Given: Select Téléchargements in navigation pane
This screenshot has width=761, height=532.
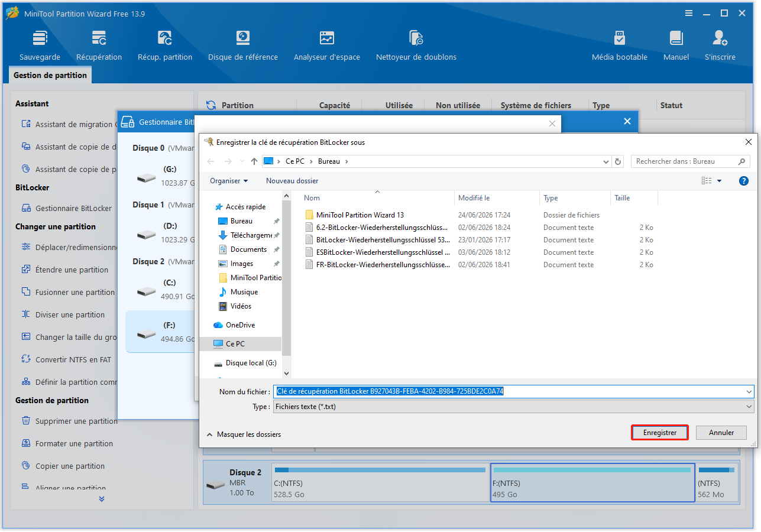Looking at the screenshot, I should click(247, 235).
